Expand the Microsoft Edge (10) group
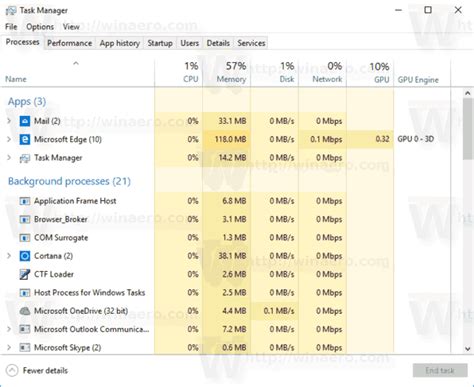 click(9, 139)
